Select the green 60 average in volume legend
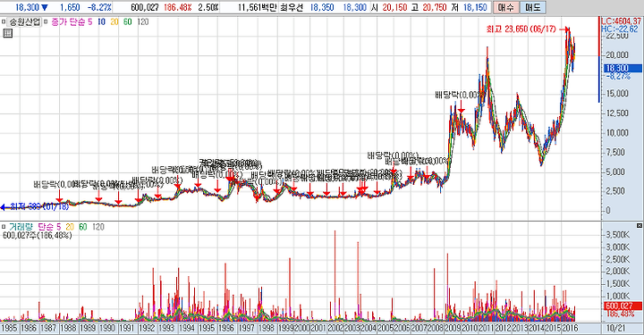Screen dimensions: 644x335 click(x=83, y=227)
